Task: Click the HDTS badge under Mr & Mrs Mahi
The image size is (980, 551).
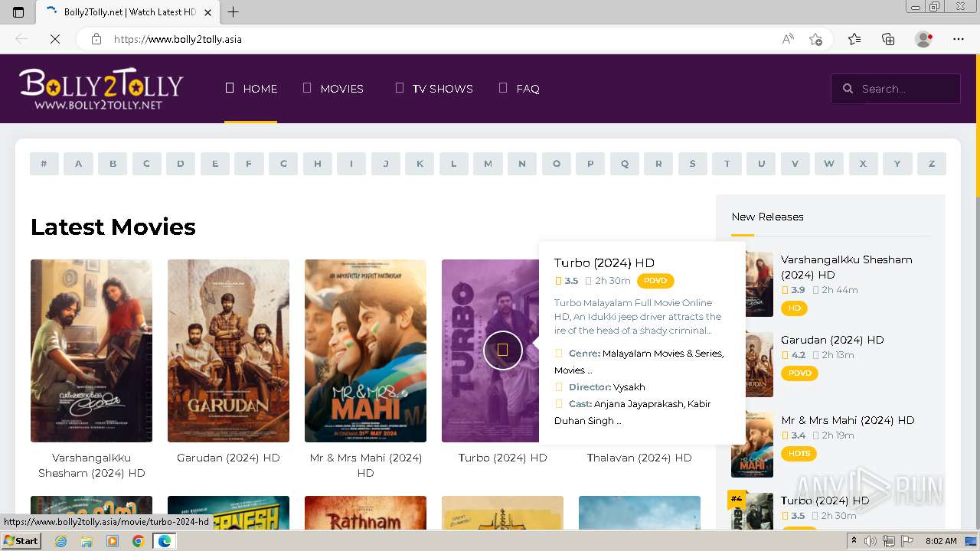Action: pyautogui.click(x=799, y=454)
